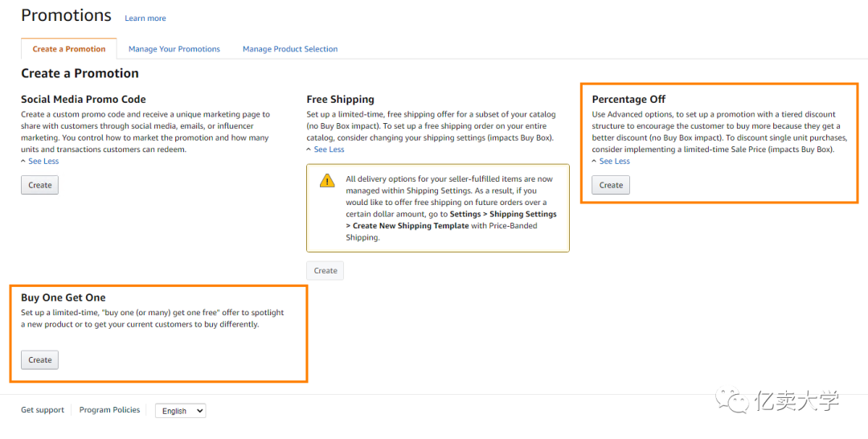Viewport: 868px width, 439px height.
Task: Open the Program Policies link
Action: tap(109, 410)
